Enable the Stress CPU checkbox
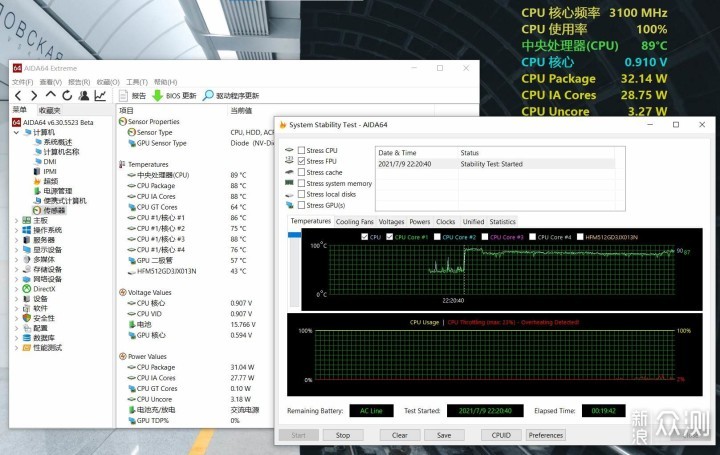The image size is (720, 455). pyautogui.click(x=302, y=150)
